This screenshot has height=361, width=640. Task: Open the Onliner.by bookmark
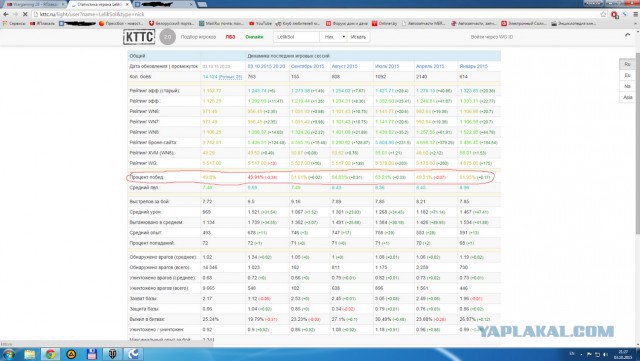[x=384, y=24]
